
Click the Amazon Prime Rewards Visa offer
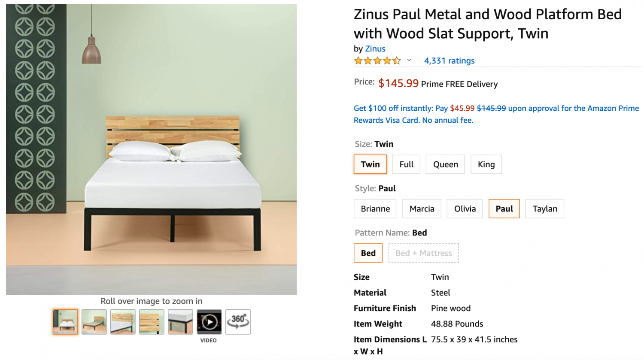496,114
